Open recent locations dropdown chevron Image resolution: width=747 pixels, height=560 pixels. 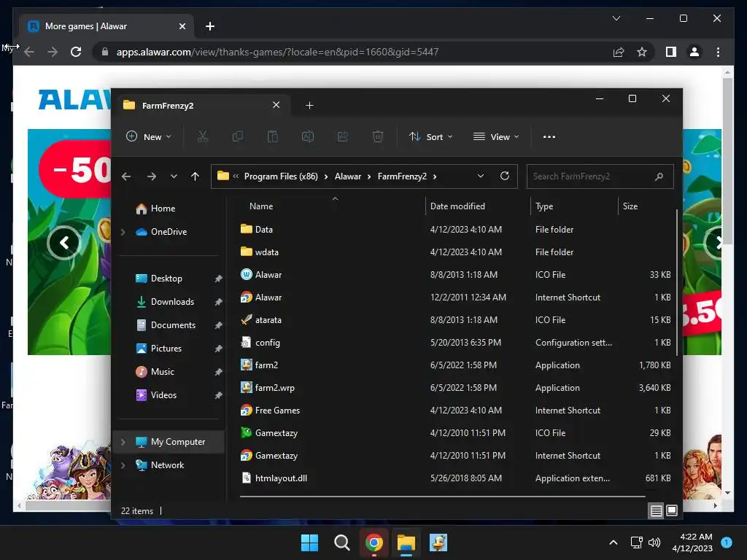pos(174,176)
